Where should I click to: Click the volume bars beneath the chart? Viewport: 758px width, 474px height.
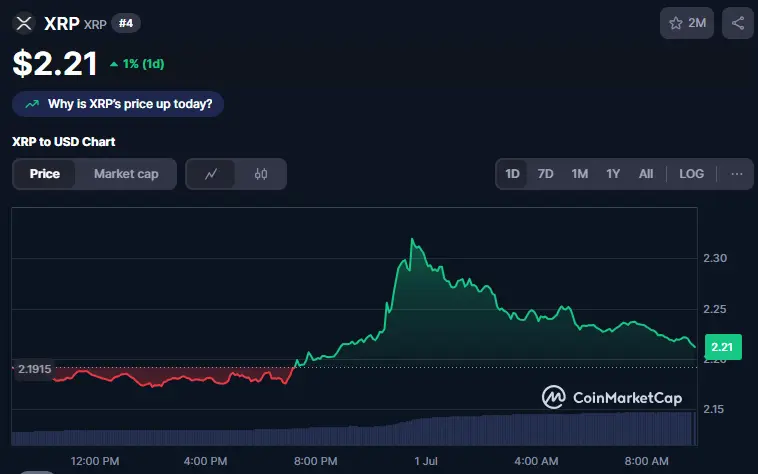(x=354, y=431)
